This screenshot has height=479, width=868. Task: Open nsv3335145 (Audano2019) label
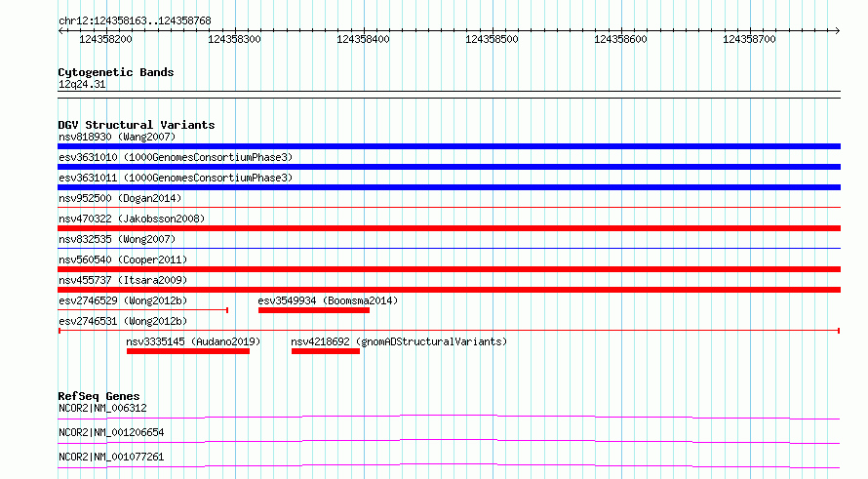(x=193, y=341)
